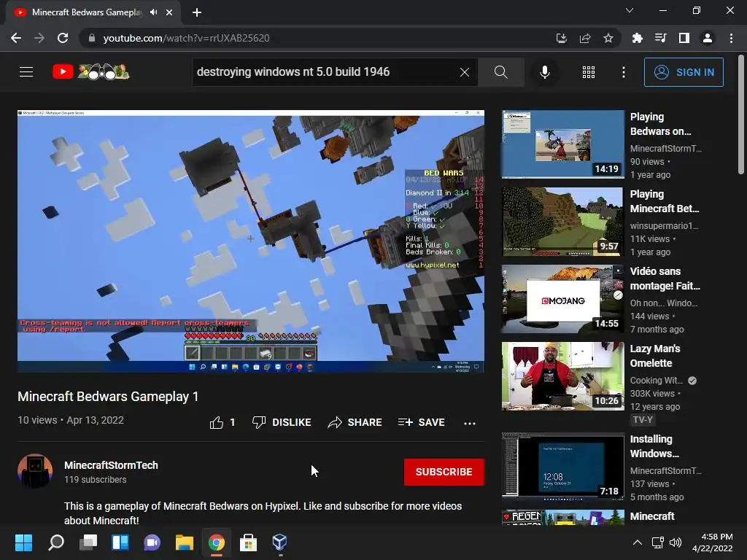Clear the search text with the X

(465, 72)
